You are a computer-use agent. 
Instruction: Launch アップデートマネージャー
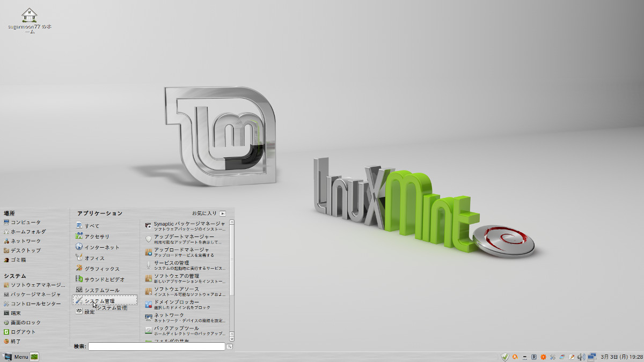coord(185,239)
